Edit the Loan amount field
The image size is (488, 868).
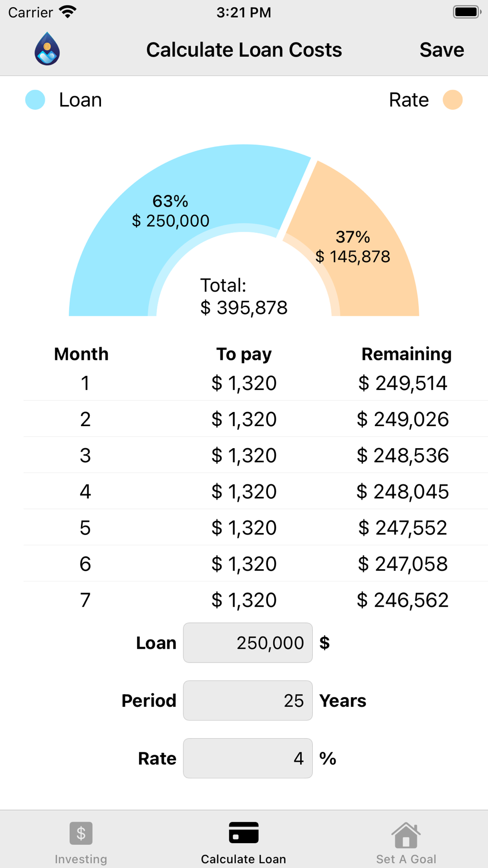[x=248, y=642]
